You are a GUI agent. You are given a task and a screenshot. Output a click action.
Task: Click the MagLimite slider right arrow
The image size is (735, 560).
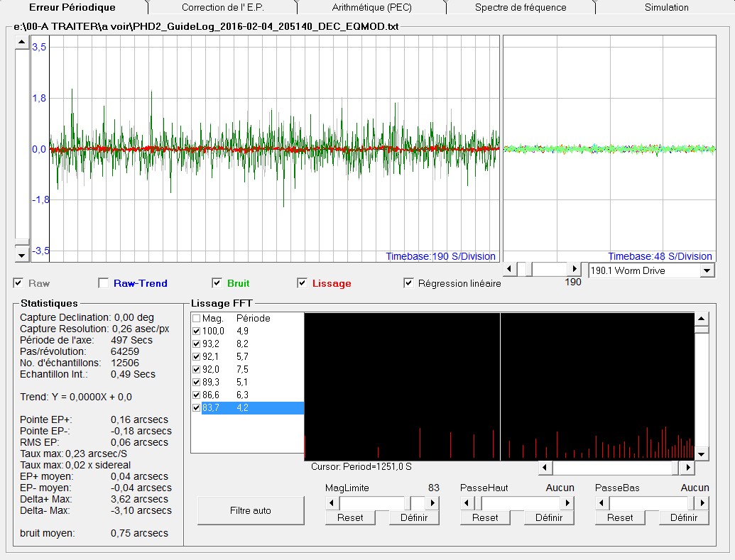pyautogui.click(x=432, y=503)
